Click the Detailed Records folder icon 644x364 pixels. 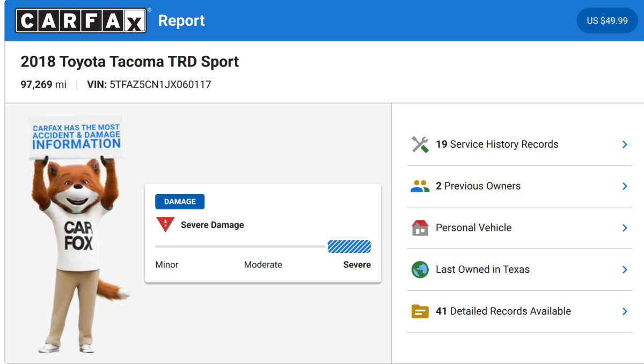420,311
